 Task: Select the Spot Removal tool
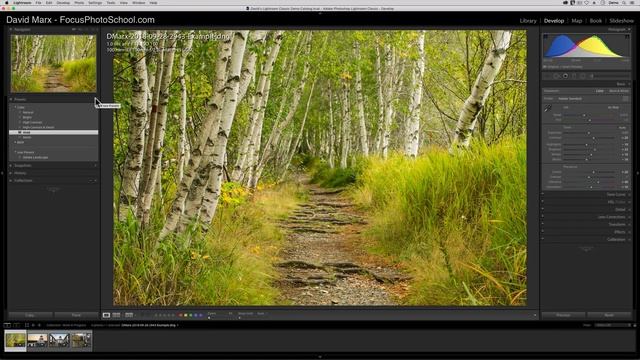(x=556, y=76)
